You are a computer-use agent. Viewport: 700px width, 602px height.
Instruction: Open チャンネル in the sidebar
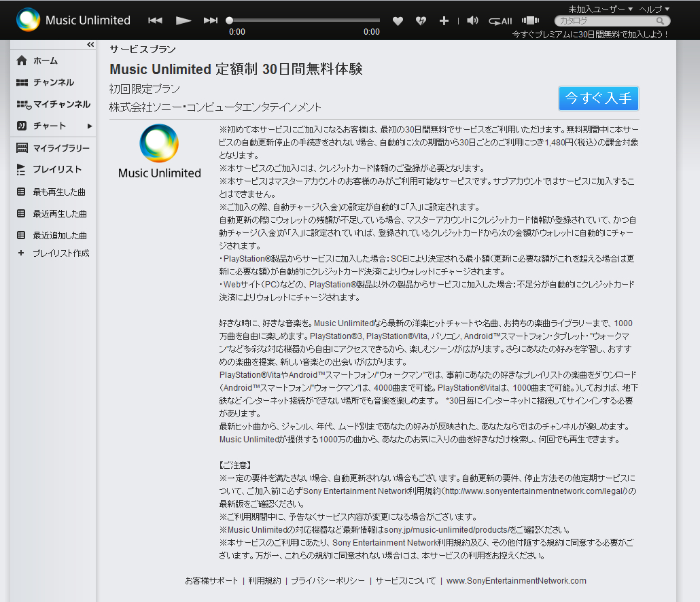click(x=54, y=83)
